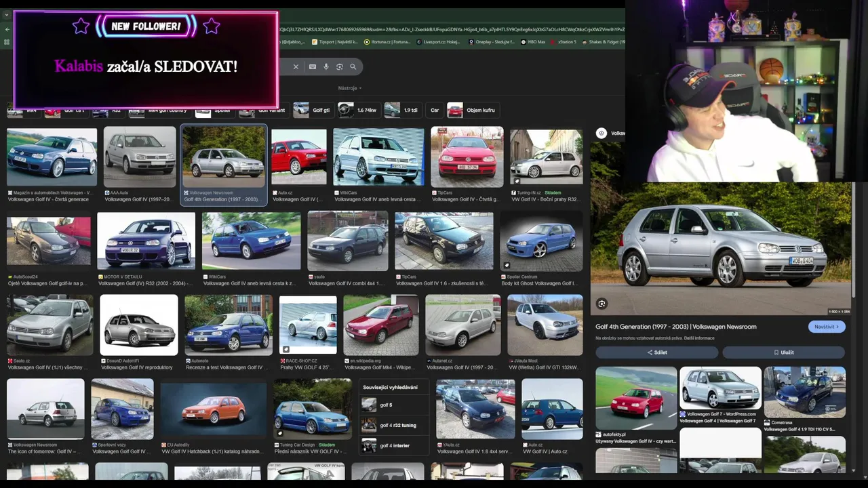Viewport: 868px width, 488px height.
Task: Select the Car filter chip
Action: point(435,110)
